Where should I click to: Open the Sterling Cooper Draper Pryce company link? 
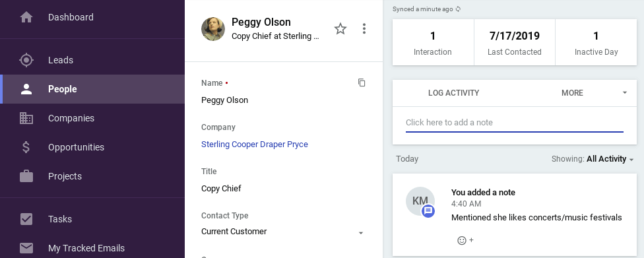(255, 145)
